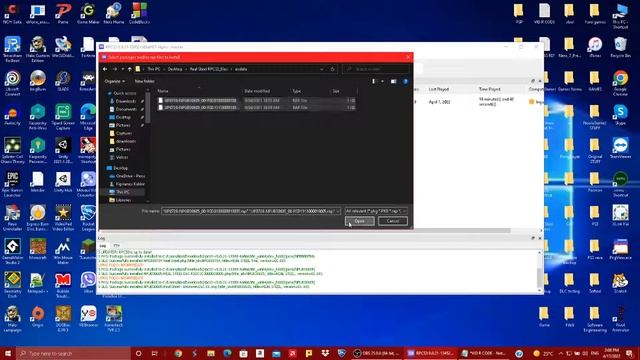Open Minecraft desktop icon
This screenshot has height=360, width=640.
click(38, 249)
